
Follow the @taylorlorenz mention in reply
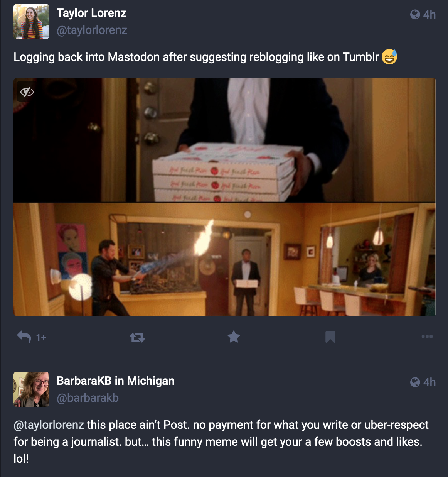(49, 425)
